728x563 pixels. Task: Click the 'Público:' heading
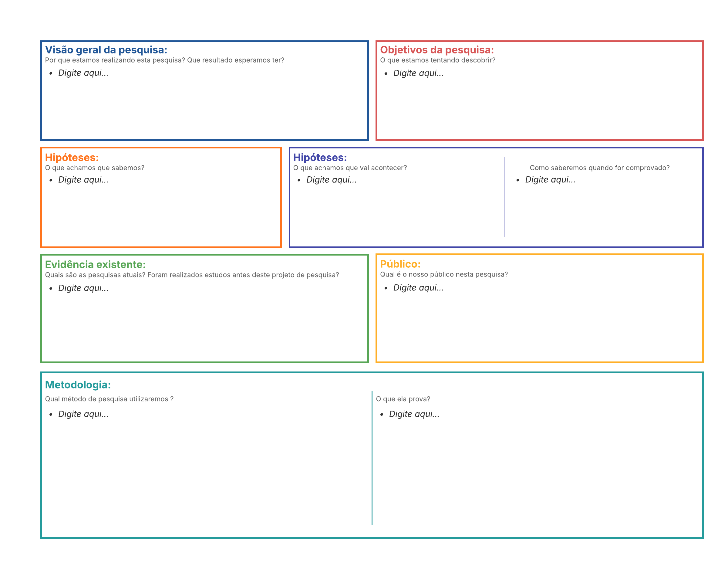click(x=400, y=264)
